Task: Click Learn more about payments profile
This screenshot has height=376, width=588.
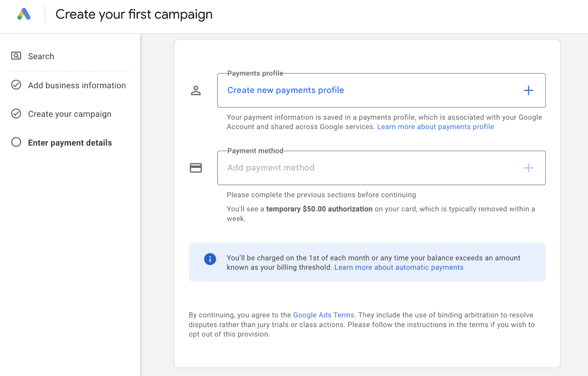Action: 435,127
